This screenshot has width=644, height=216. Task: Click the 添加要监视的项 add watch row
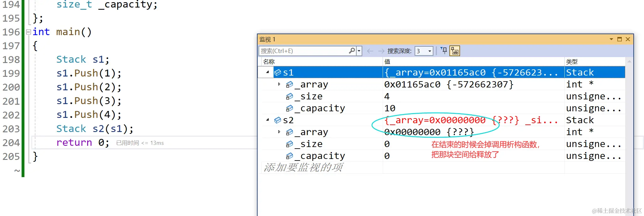pyautogui.click(x=303, y=167)
